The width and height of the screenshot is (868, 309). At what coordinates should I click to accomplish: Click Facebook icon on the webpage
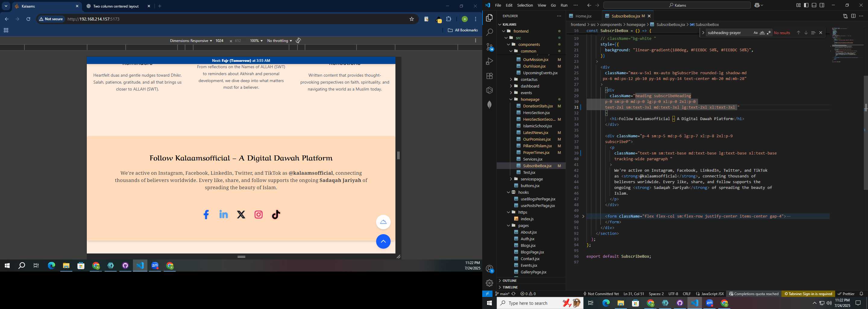[206, 215]
